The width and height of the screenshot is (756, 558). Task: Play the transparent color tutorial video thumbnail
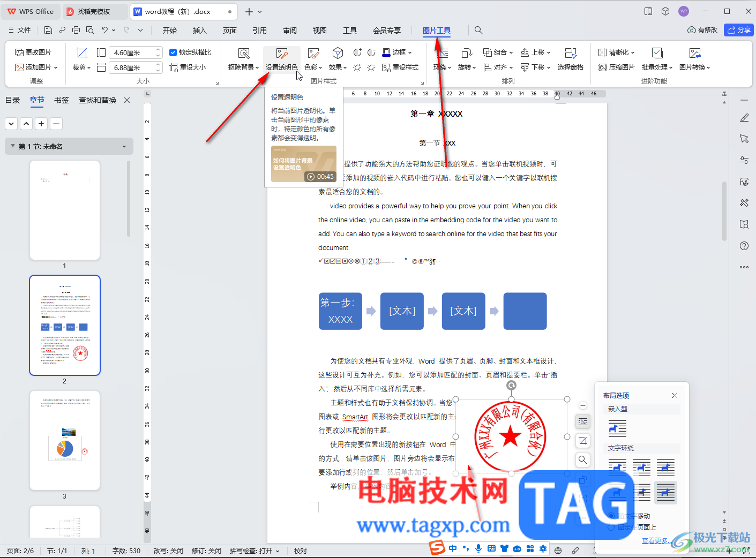tap(304, 164)
